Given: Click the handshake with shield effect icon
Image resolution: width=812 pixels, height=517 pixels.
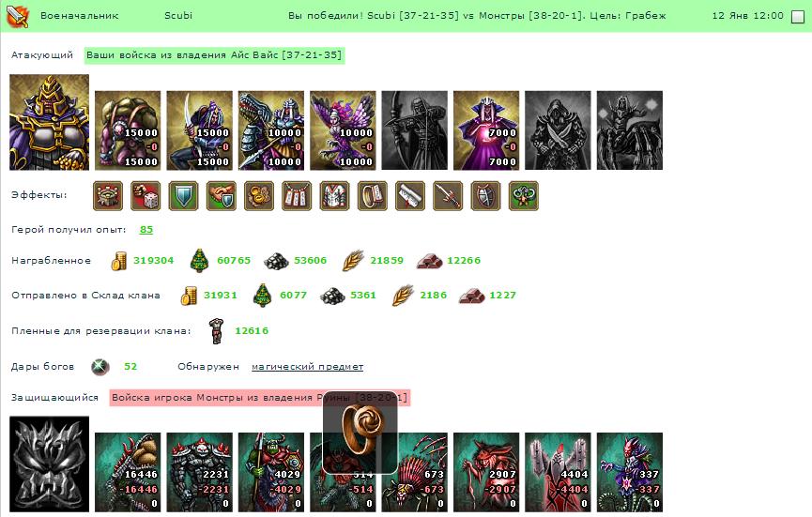Looking at the screenshot, I should click(222, 196).
